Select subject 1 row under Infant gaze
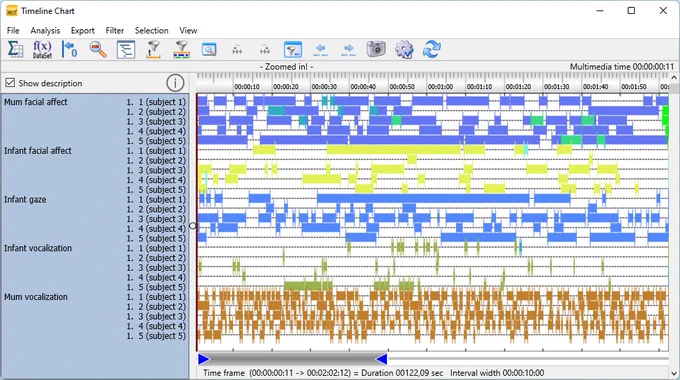Viewport: 680px width, 380px height. pyautogui.click(x=156, y=200)
